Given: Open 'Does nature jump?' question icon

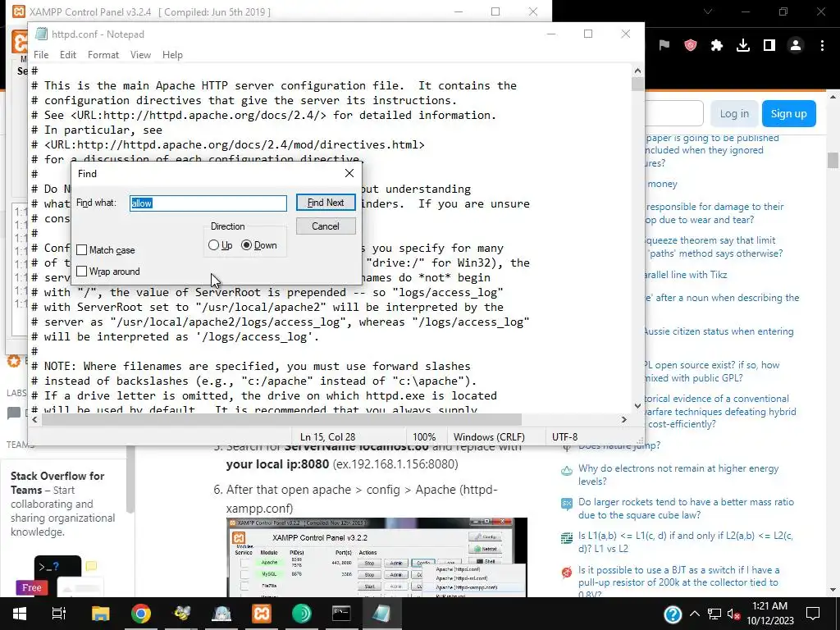Looking at the screenshot, I should 567,446.
